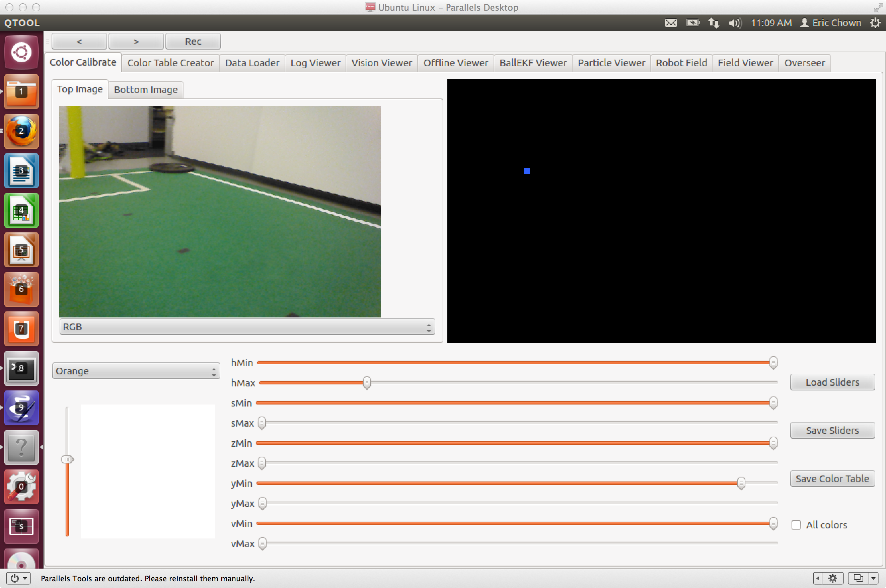Click the Offline Viewer tab icon
This screenshot has width=886, height=588.
(456, 63)
